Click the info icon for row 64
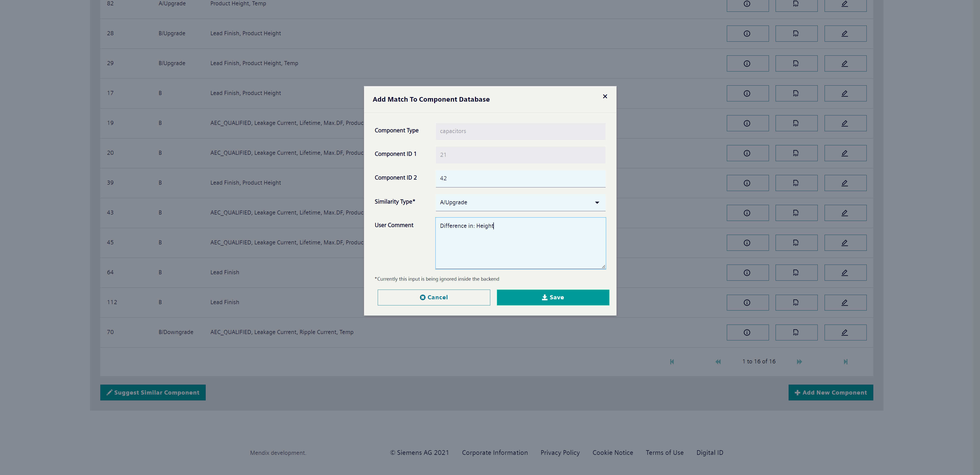 (x=748, y=272)
